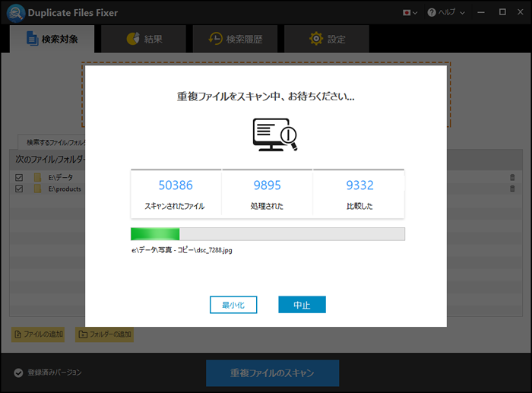
Task: Open the 検索履歴 tab
Action: click(x=235, y=39)
